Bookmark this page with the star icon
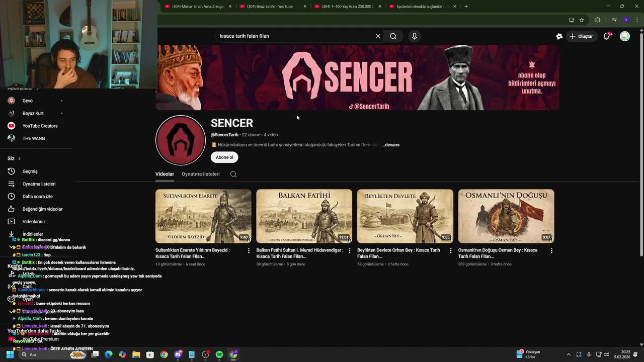The height and width of the screenshot is (362, 644). click(582, 20)
